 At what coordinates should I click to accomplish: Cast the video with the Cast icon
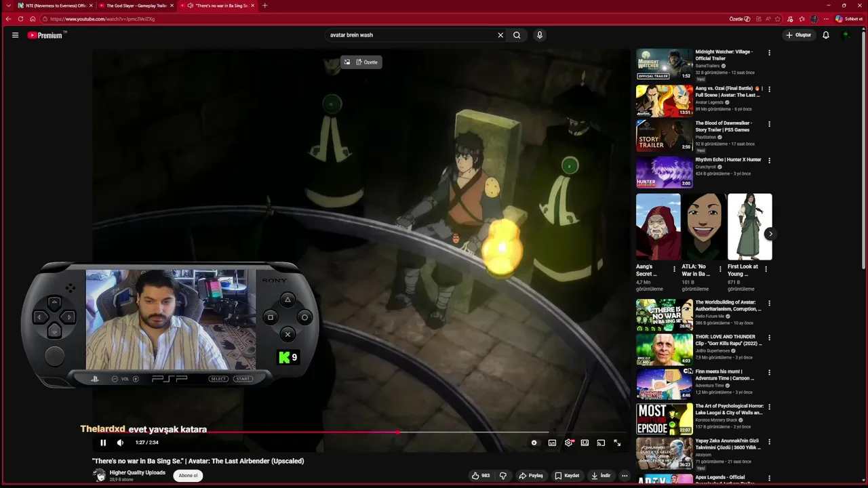click(x=601, y=443)
